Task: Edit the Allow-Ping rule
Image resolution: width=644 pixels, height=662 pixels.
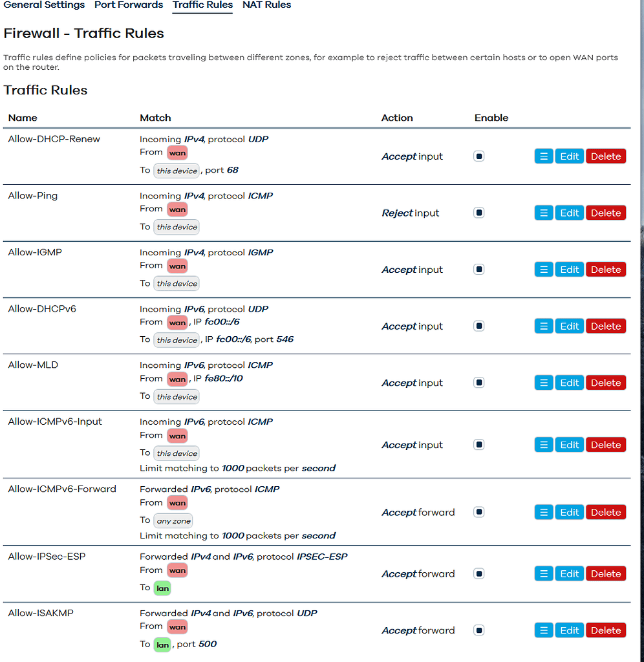Action: click(x=569, y=212)
